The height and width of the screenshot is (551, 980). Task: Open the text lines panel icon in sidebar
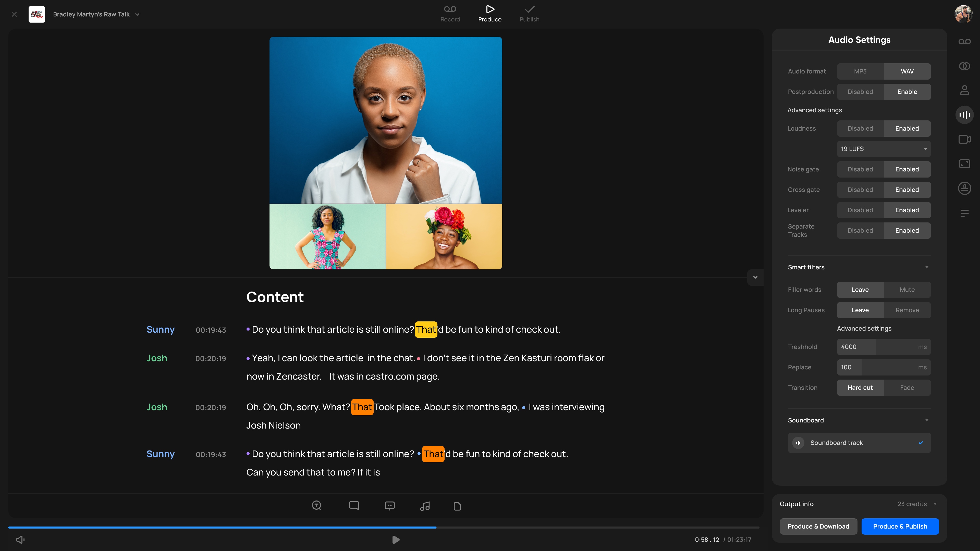[x=964, y=213]
